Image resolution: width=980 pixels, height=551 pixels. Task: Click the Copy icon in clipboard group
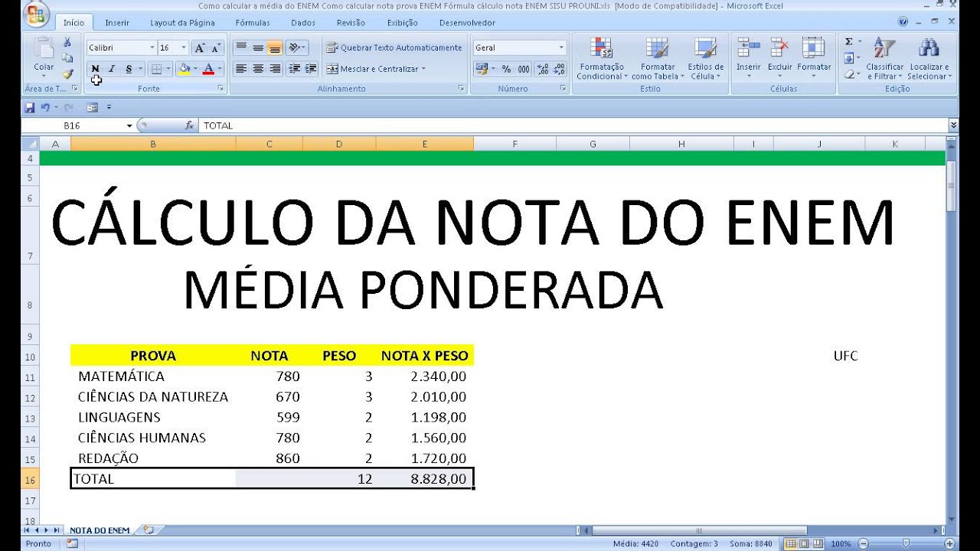[67, 58]
